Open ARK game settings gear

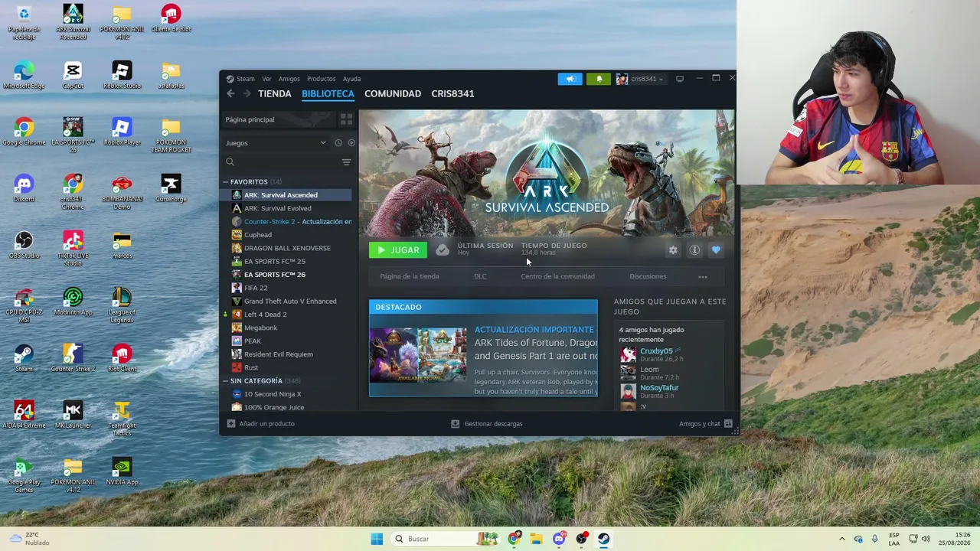click(x=673, y=250)
